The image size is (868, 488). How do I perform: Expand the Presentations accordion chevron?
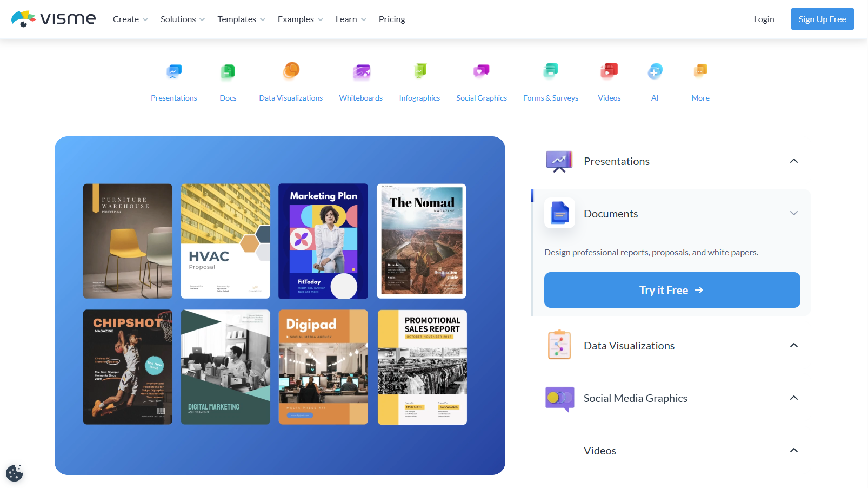[x=794, y=161]
